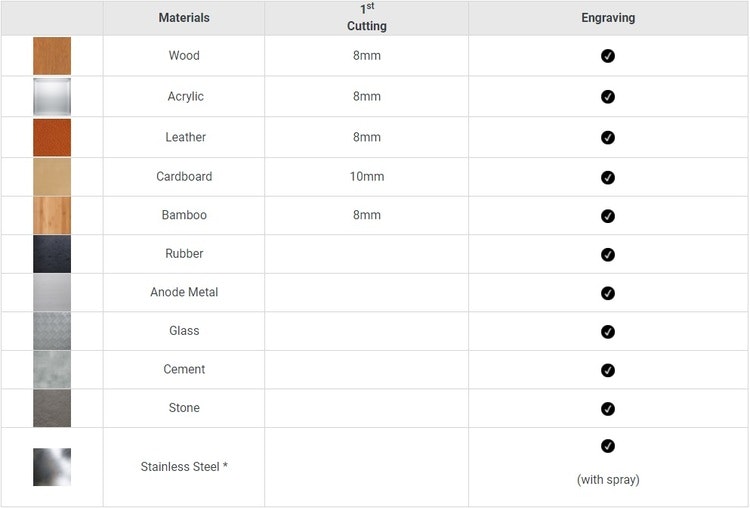Click the engraving checkmark for Rubber
Viewport: 750px width, 508px height.
pos(608,254)
